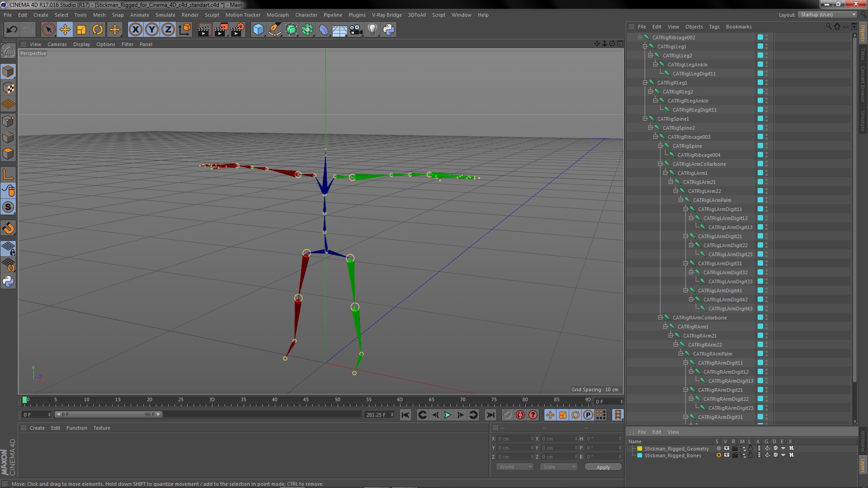
Task: Select the Live Selection tool
Action: point(48,30)
